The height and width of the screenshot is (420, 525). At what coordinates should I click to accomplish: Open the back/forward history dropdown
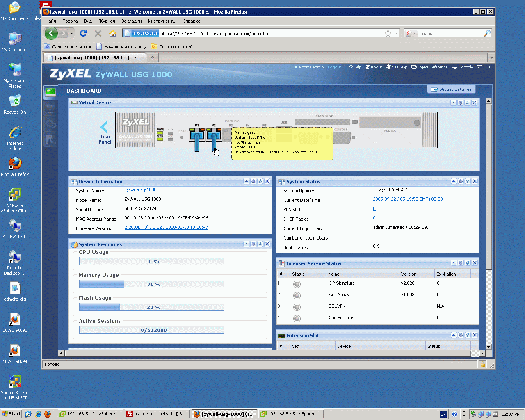point(71,33)
